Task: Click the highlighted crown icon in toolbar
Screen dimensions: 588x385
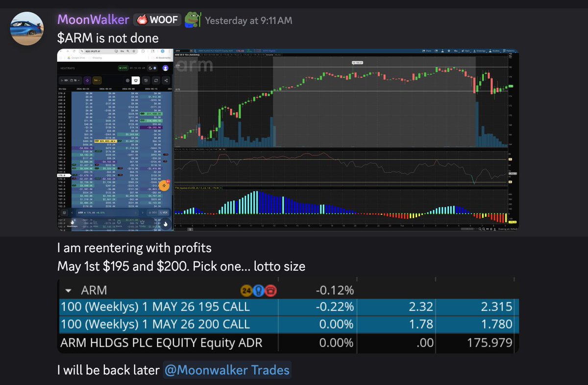Action: (136, 80)
